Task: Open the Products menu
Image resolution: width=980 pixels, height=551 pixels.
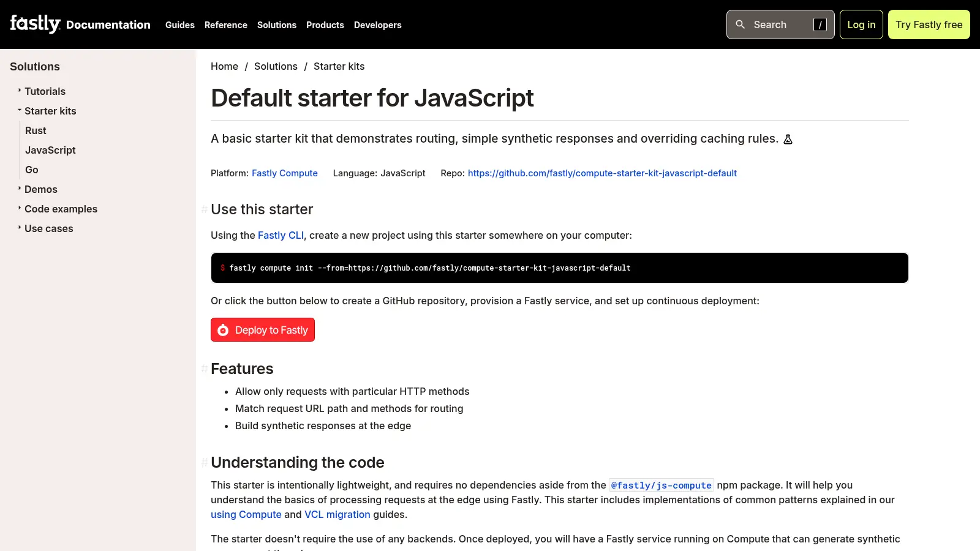Action: (325, 25)
